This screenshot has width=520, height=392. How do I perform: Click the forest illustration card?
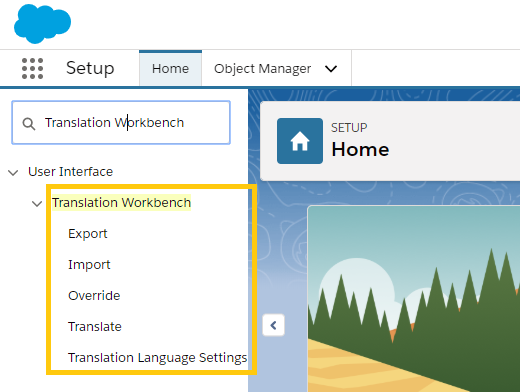413,299
